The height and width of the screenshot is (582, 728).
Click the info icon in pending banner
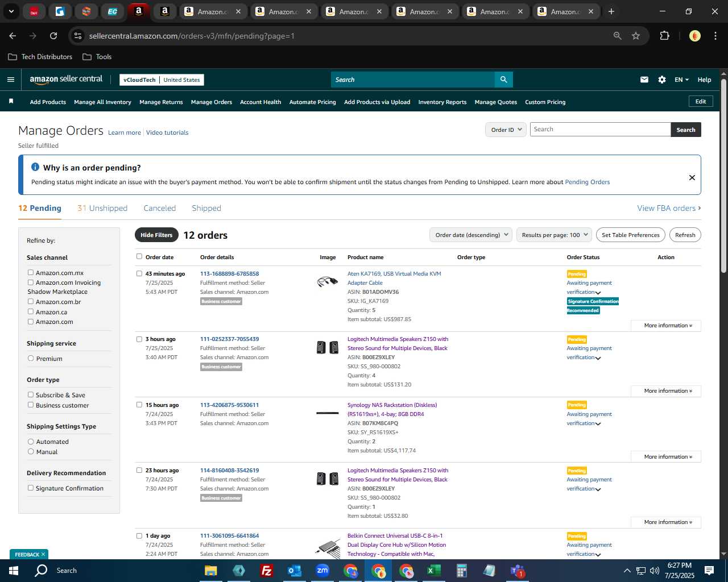click(x=35, y=167)
